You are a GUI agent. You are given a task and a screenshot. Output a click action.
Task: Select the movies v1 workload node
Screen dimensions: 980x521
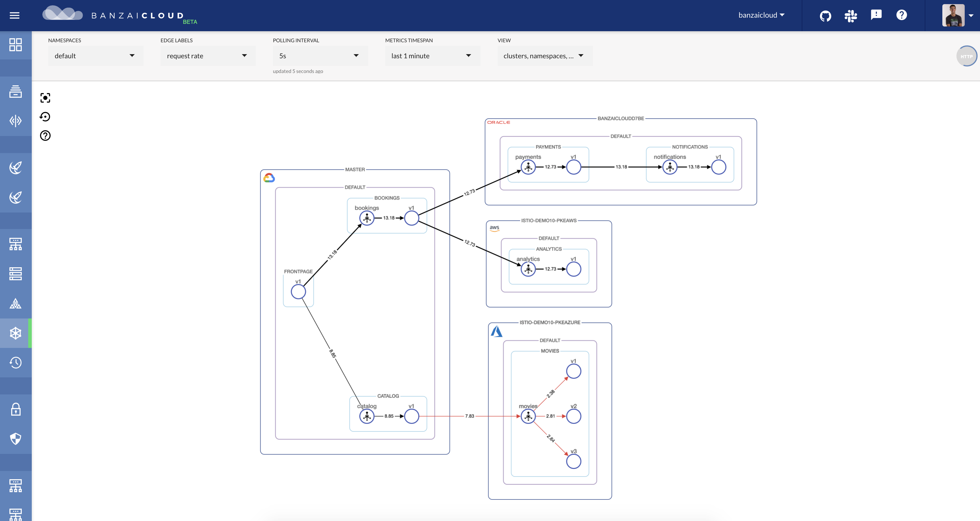pos(573,371)
